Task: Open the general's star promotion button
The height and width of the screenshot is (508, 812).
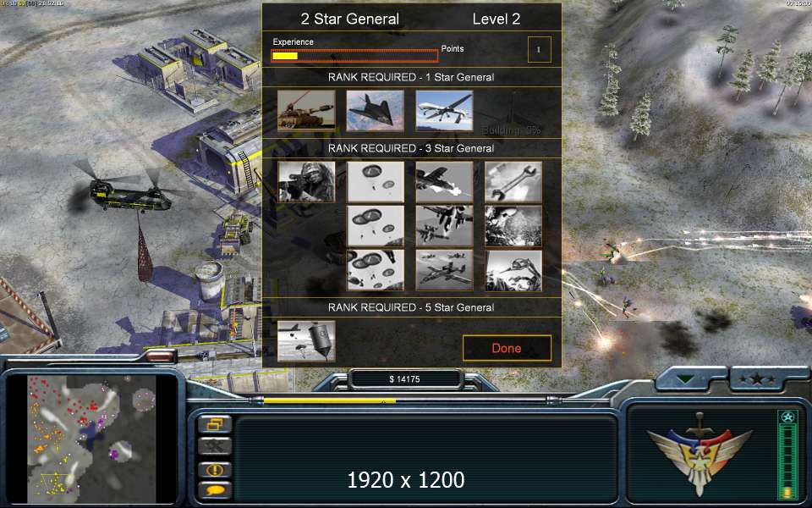Action: pyautogui.click(x=756, y=379)
